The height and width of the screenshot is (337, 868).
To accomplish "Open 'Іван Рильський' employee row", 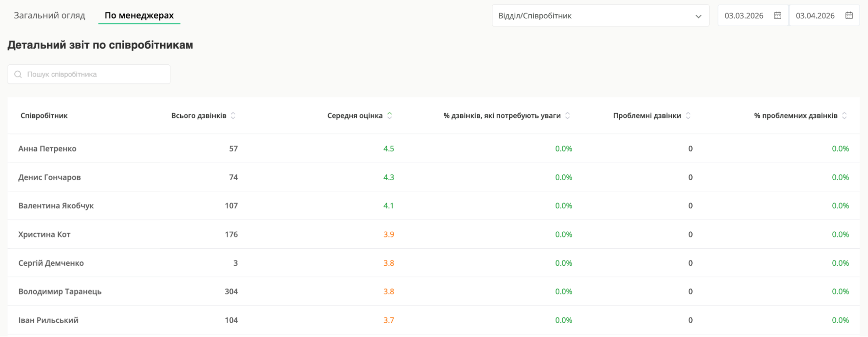I will [x=48, y=320].
